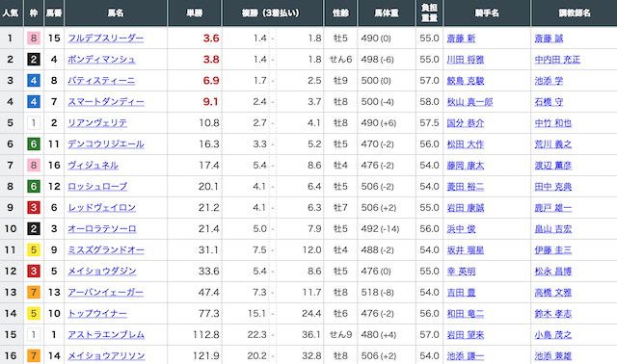Open オーロラテソーロ horse profile

coord(102,229)
